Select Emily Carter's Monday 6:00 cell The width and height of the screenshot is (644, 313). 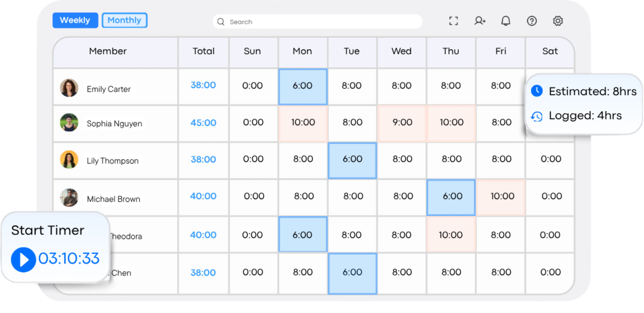(303, 87)
